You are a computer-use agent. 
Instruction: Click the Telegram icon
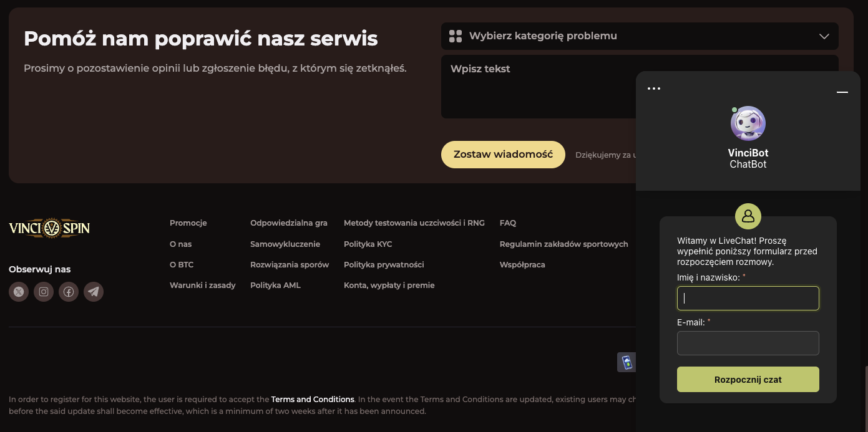[94, 291]
